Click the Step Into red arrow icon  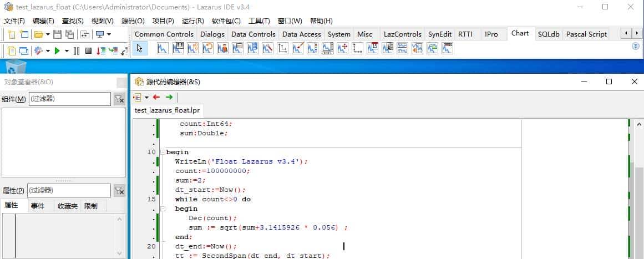click(x=100, y=51)
